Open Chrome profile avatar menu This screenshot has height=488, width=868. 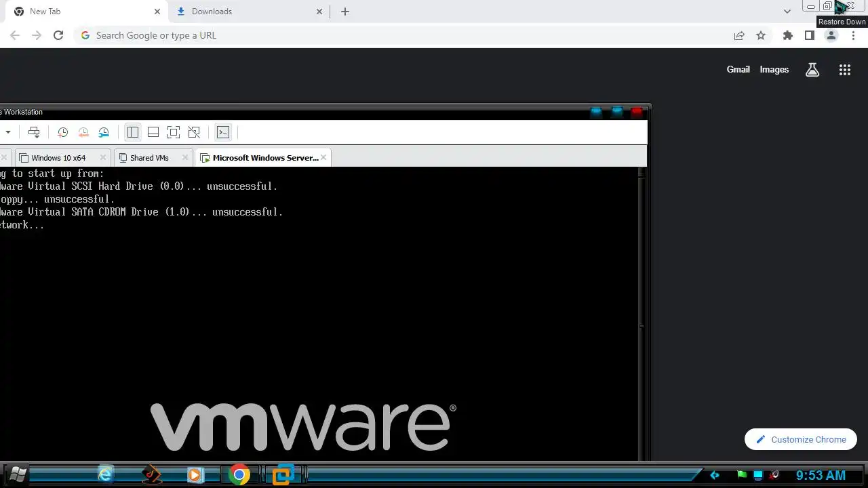coord(831,35)
